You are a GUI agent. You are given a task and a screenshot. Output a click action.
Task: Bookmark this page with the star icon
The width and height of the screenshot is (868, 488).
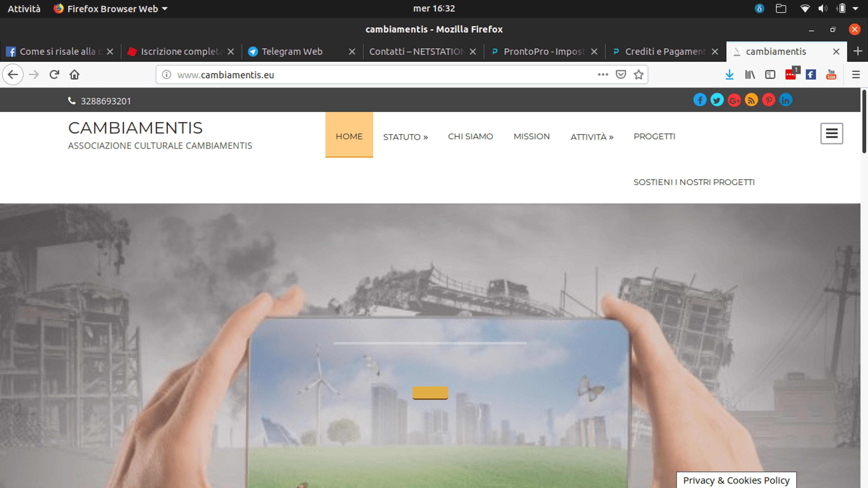click(639, 75)
